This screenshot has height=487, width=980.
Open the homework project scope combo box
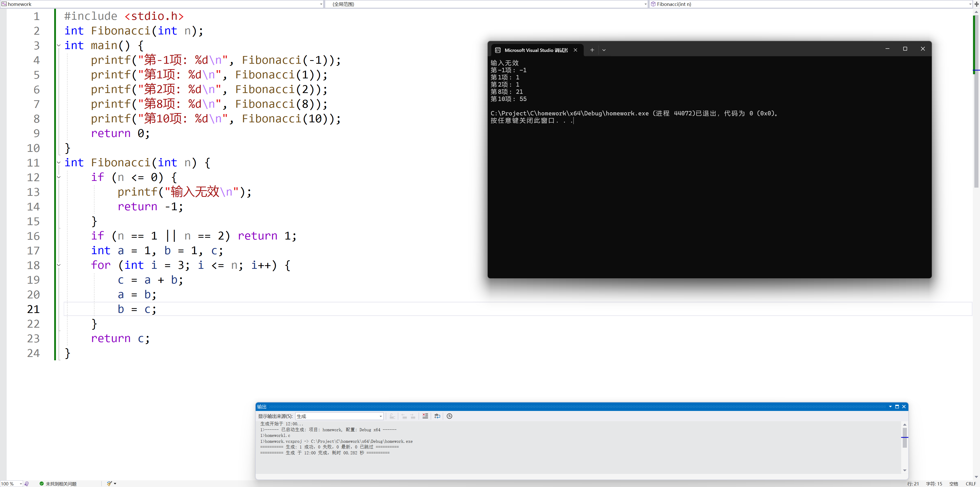tap(162, 4)
